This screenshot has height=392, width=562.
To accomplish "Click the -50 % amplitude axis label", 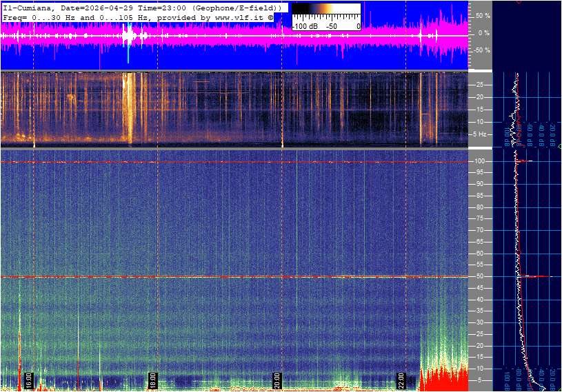I will (x=481, y=50).
